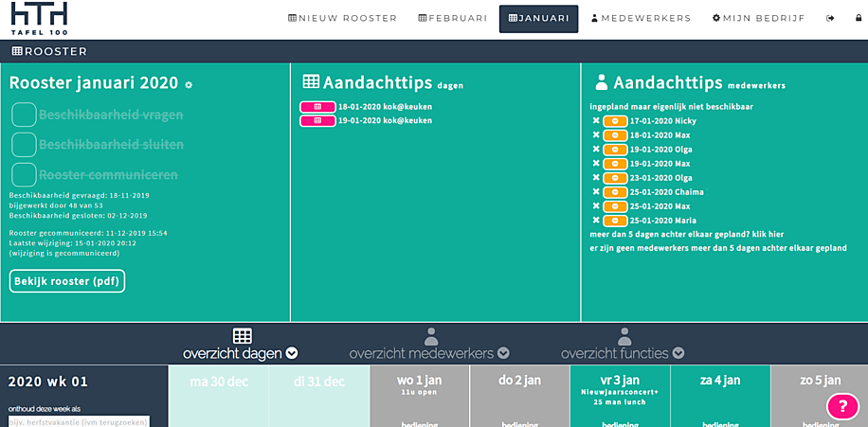The height and width of the screenshot is (427, 868).
Task: Expand the overzicht medewerkers chevron
Action: (x=503, y=353)
